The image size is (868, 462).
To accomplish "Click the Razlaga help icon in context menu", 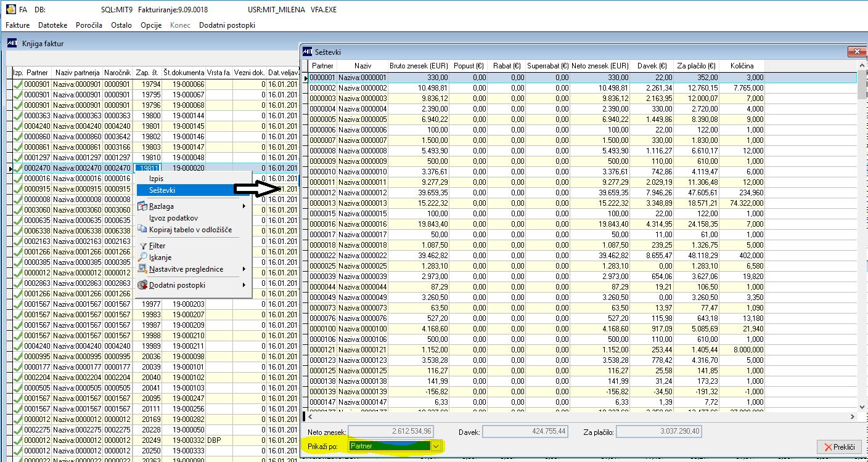I will pyautogui.click(x=142, y=206).
